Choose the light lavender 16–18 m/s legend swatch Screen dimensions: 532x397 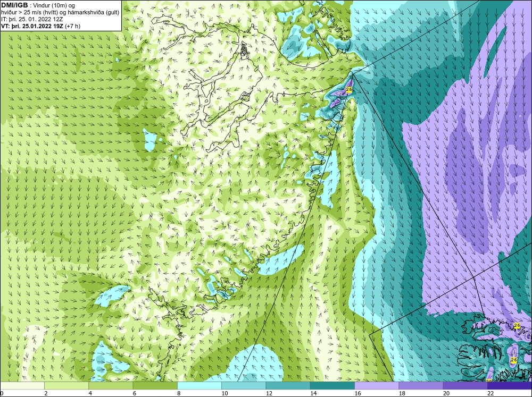coord(377,385)
